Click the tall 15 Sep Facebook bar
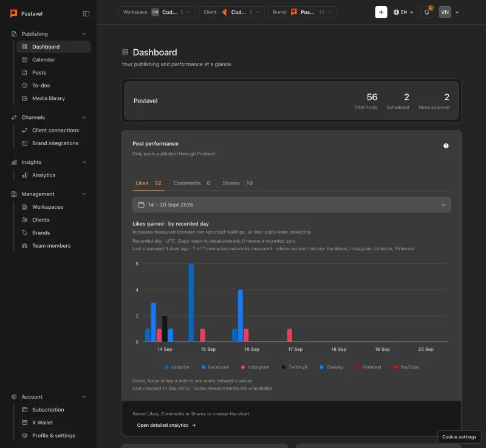Image resolution: width=486 pixels, height=448 pixels. click(x=191, y=303)
